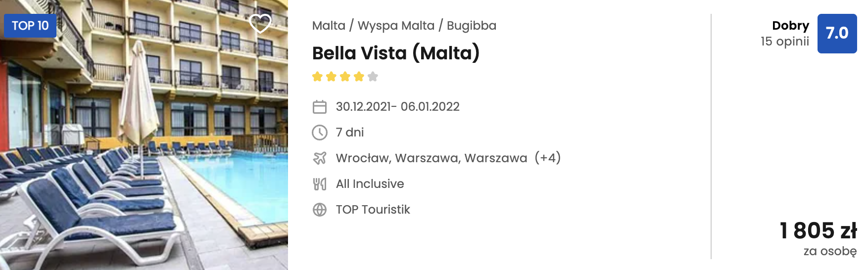Toggle the heart favorite icon on the photo
The image size is (868, 270).
click(260, 23)
